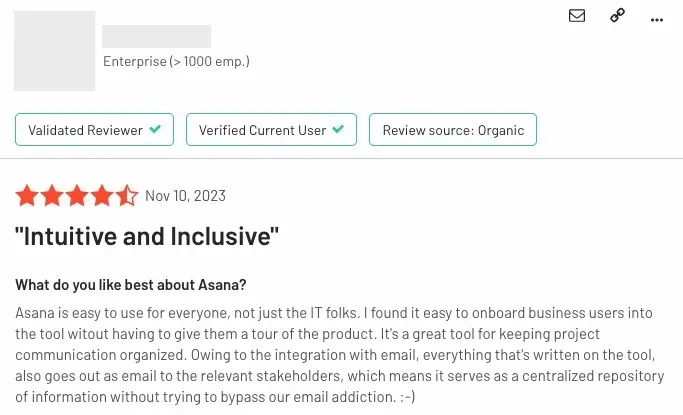The image size is (683, 415).
Task: Open the "Intuitive and Inclusive" review title
Action: (x=146, y=236)
